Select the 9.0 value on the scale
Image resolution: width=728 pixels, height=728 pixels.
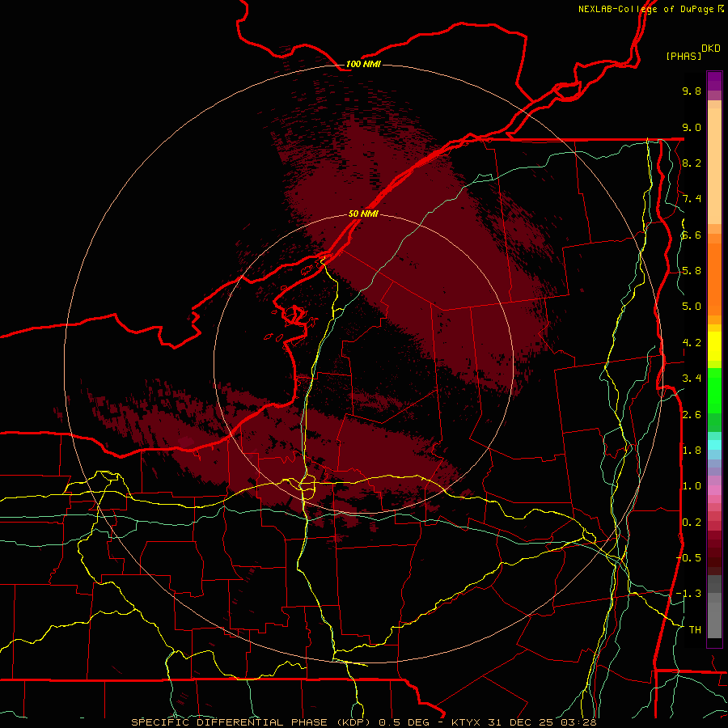pyautogui.click(x=692, y=127)
